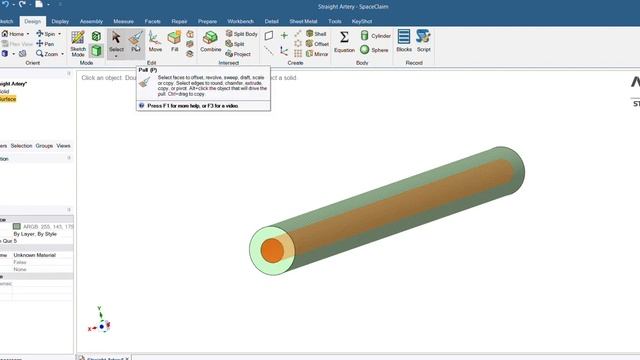
Task: Click the Point create icon
Action: pos(284,36)
